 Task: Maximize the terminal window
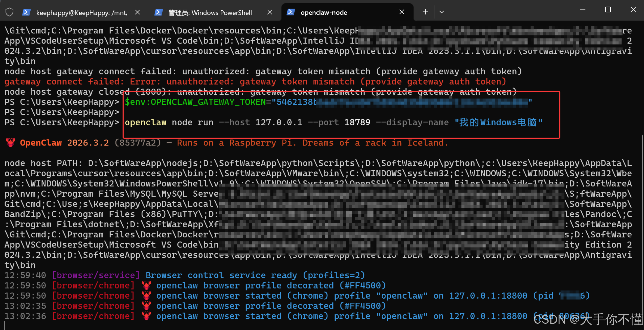(x=608, y=10)
